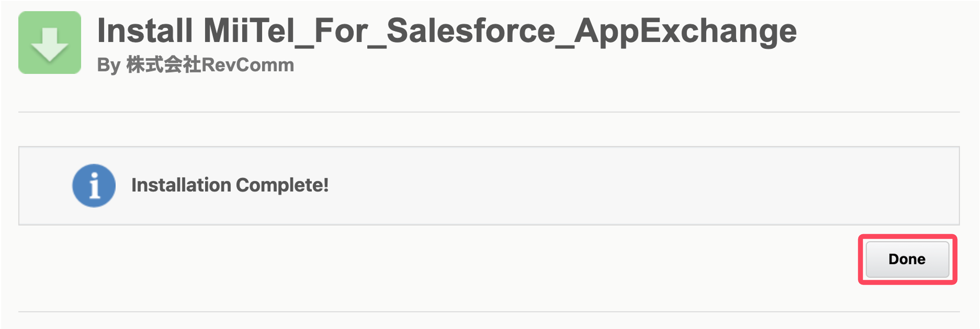Click the word Install in the heading

coord(144,30)
